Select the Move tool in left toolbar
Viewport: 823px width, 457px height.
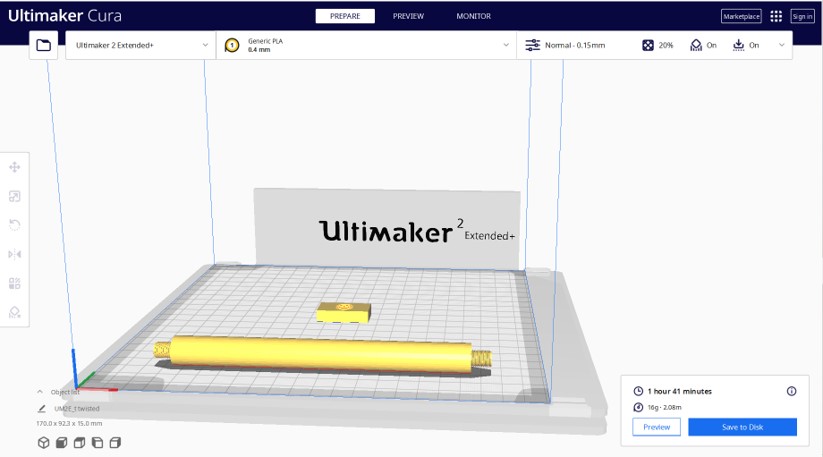15,167
